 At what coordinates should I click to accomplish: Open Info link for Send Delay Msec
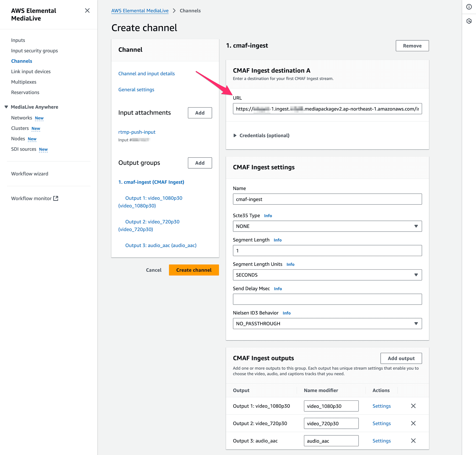278,289
